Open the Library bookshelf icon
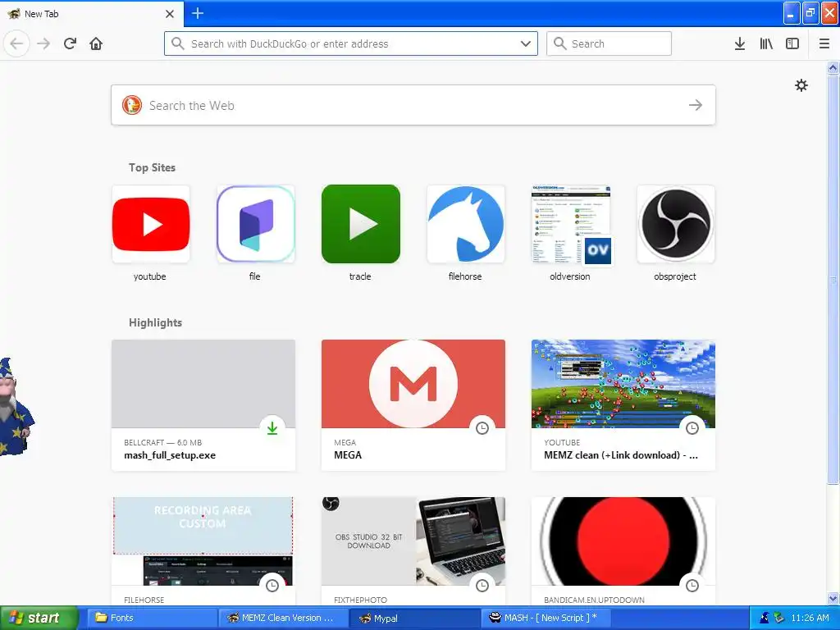 tap(766, 43)
